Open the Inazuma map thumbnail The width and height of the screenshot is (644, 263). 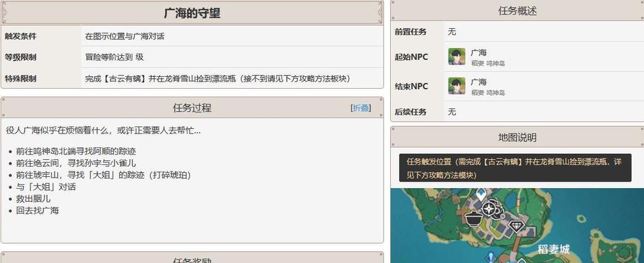pos(517,226)
